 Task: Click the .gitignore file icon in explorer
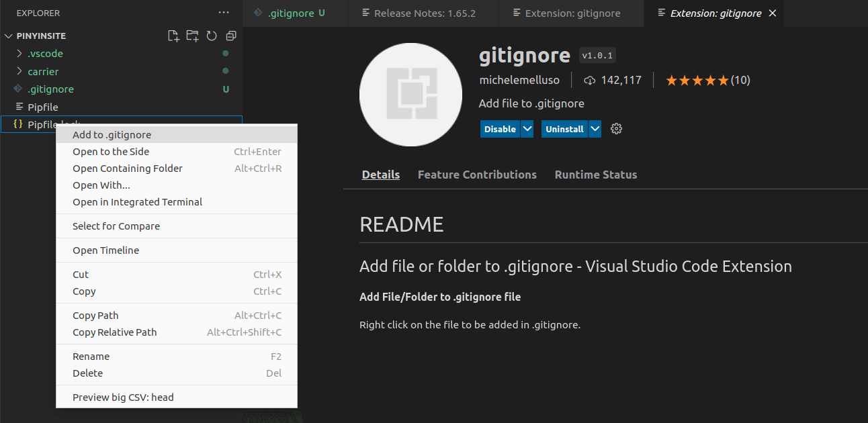pyautogui.click(x=18, y=89)
